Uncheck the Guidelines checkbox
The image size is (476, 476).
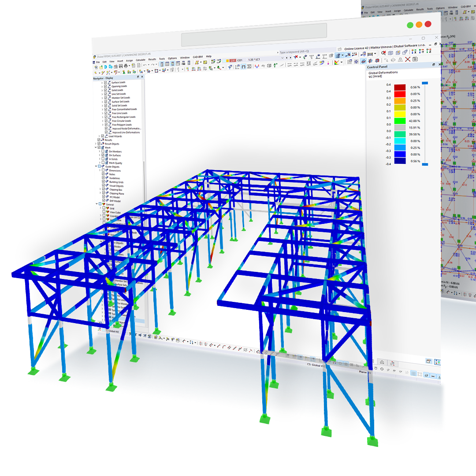click(x=103, y=178)
